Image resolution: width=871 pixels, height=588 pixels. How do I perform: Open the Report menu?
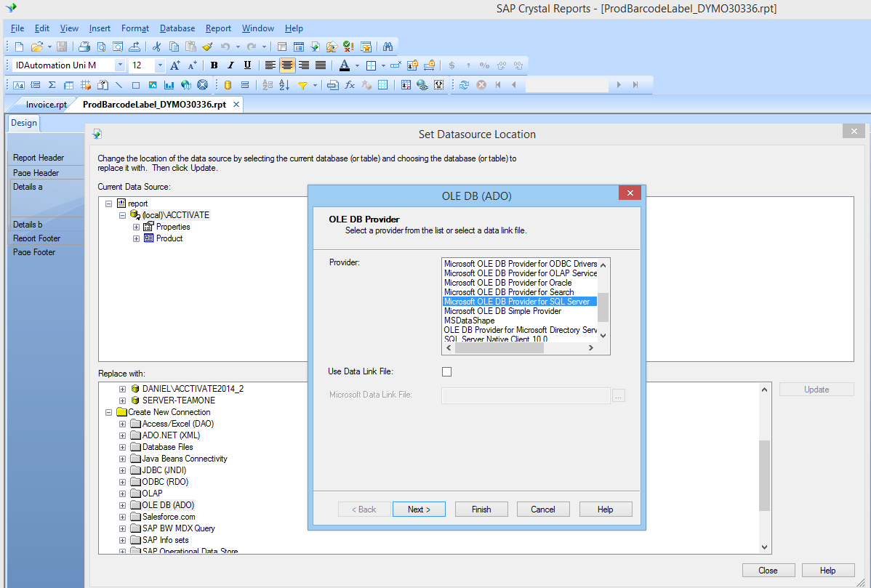[x=218, y=28]
